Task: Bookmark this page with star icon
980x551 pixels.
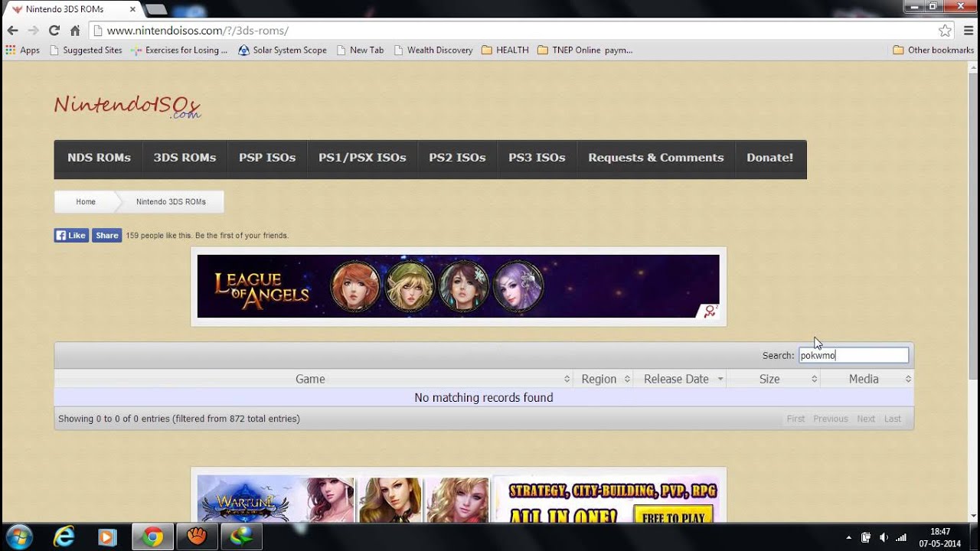Action: click(x=945, y=31)
